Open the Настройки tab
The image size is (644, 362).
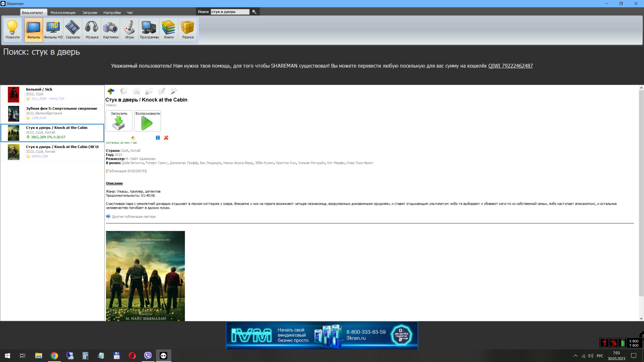coord(112,13)
